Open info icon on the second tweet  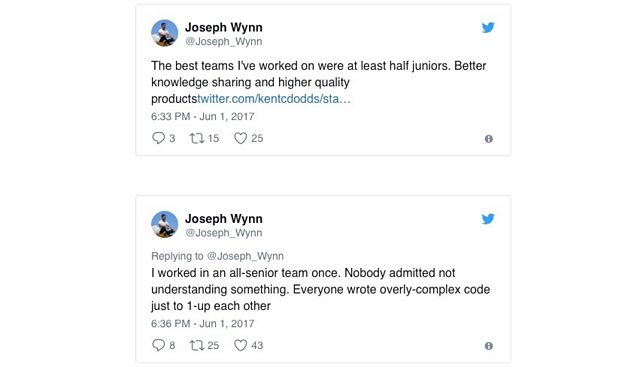(489, 346)
